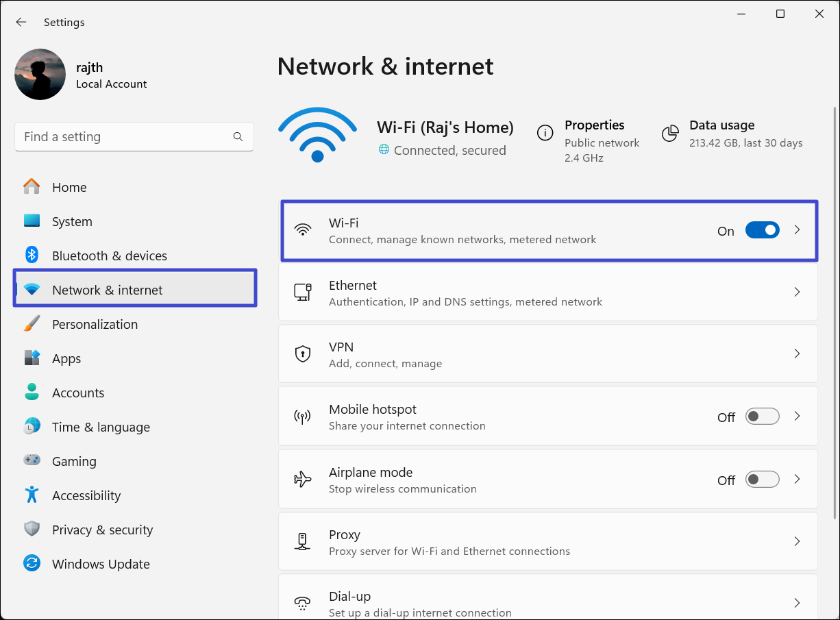Viewport: 840px width, 620px height.
Task: Expand the Ethernet settings chevron
Action: click(x=797, y=292)
